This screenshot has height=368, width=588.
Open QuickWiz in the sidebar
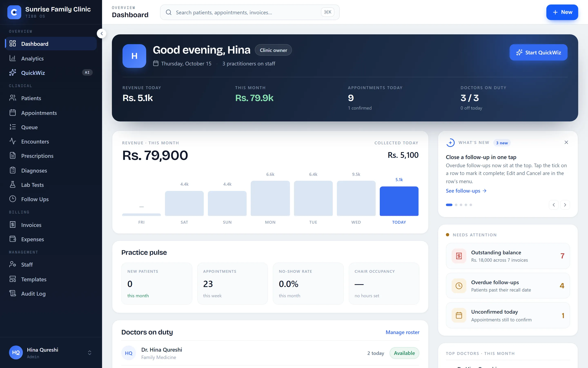point(51,73)
